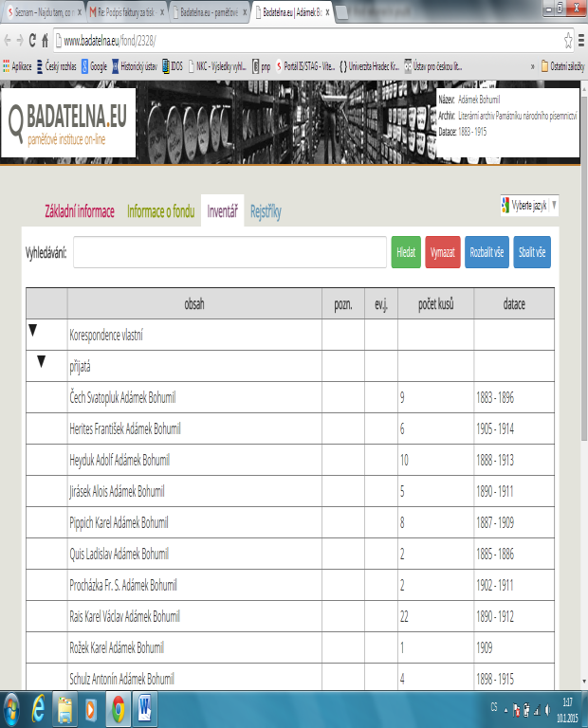Switch to Chrome in the taskbar
The height and width of the screenshot is (728, 588).
[119, 709]
